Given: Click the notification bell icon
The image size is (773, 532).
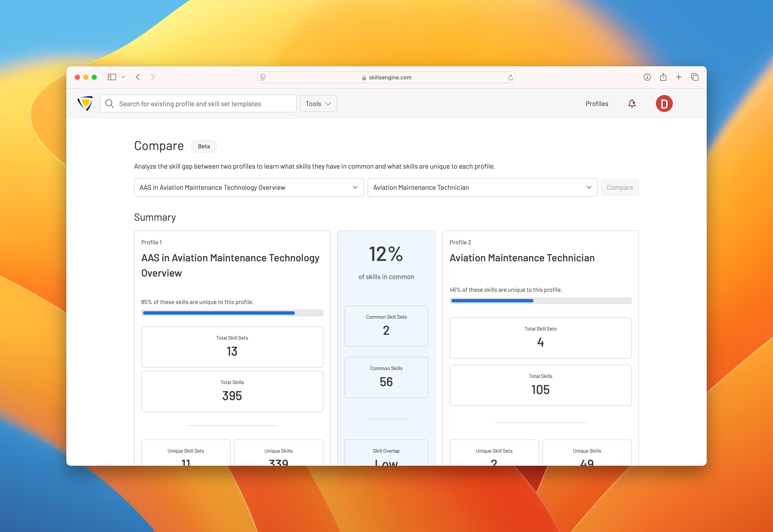Looking at the screenshot, I should click(632, 104).
